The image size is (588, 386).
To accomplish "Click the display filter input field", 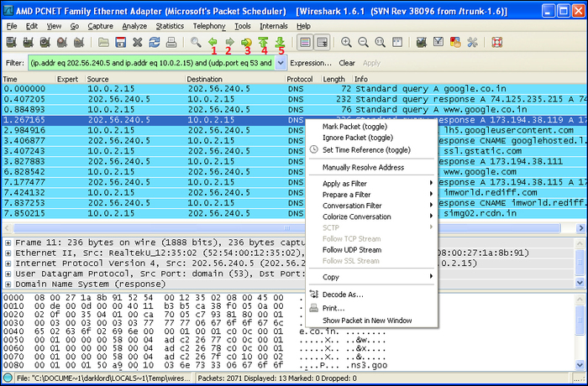I will click(x=151, y=63).
